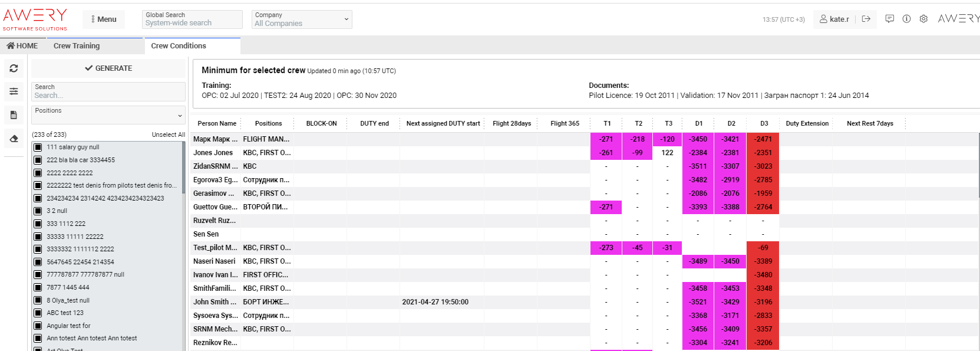Screen dimensions: 980x351
Task: Click the refresh icon in left sidebar
Action: [14, 68]
